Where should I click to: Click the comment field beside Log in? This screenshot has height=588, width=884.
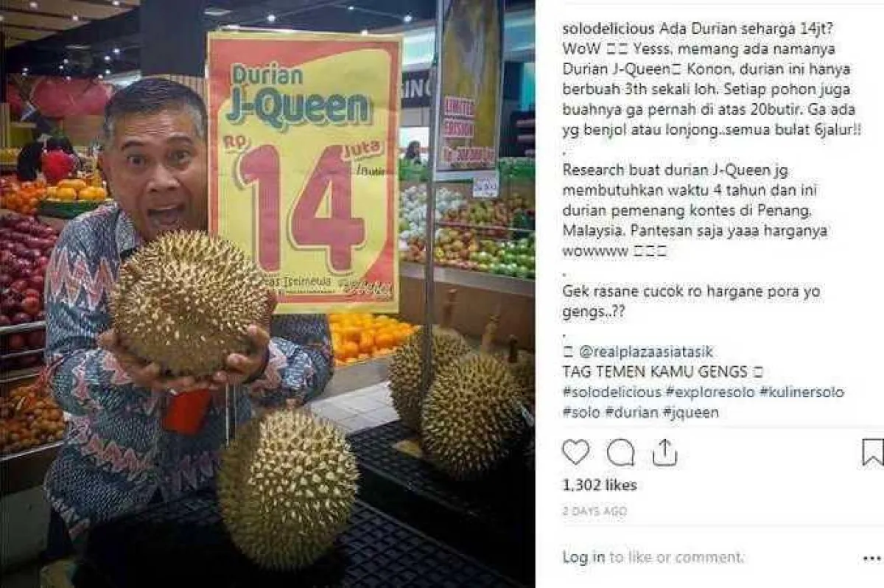(676, 557)
